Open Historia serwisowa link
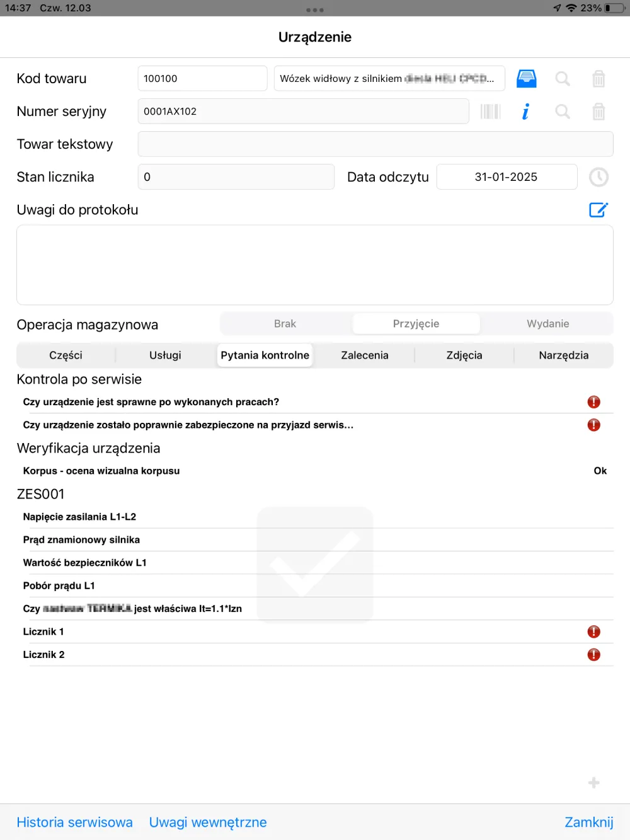Viewport: 630px width, 840px height. (x=74, y=822)
